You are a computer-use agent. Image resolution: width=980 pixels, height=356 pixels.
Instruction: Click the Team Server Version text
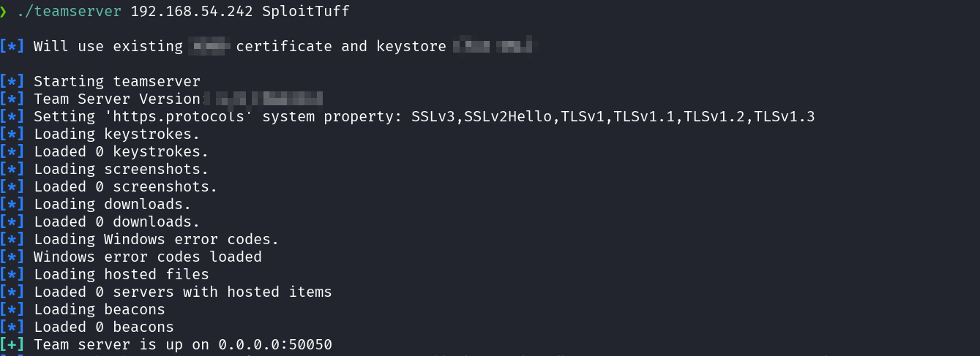point(116,99)
